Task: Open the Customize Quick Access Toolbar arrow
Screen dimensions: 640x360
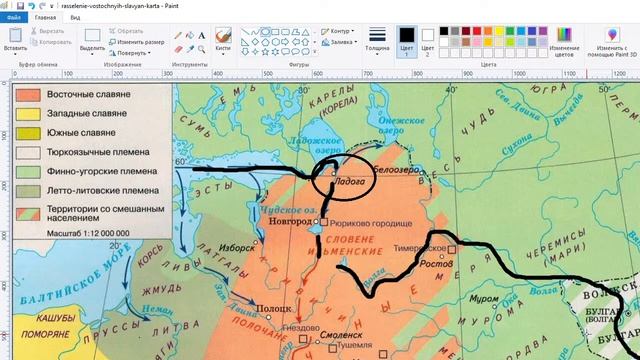Action: click(x=52, y=6)
